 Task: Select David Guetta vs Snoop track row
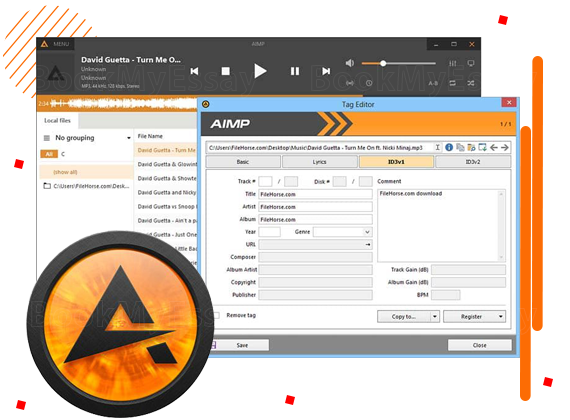click(166, 207)
